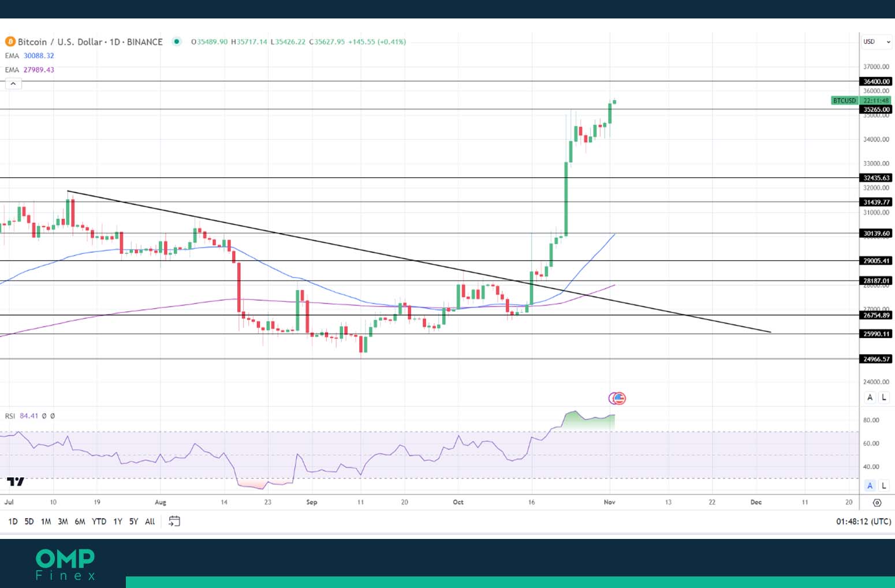
Task: Click the 35265.00 price level label
Action: click(x=876, y=109)
